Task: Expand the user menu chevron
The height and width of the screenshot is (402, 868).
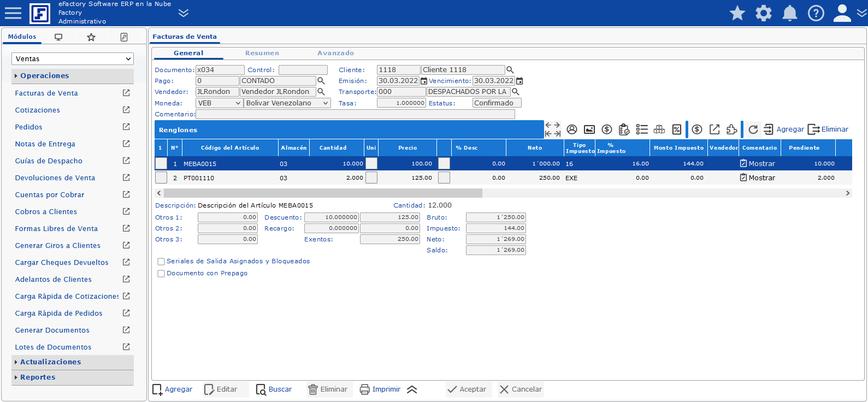Action: [861, 13]
